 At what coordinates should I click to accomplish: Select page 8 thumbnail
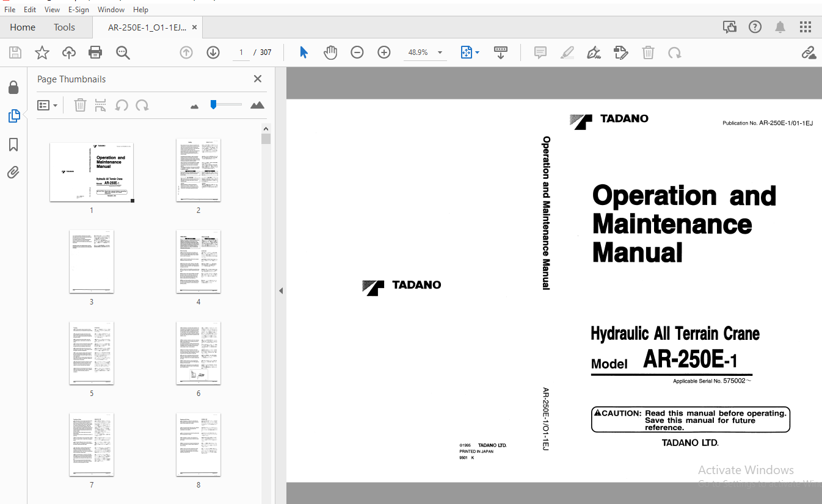coord(198,444)
